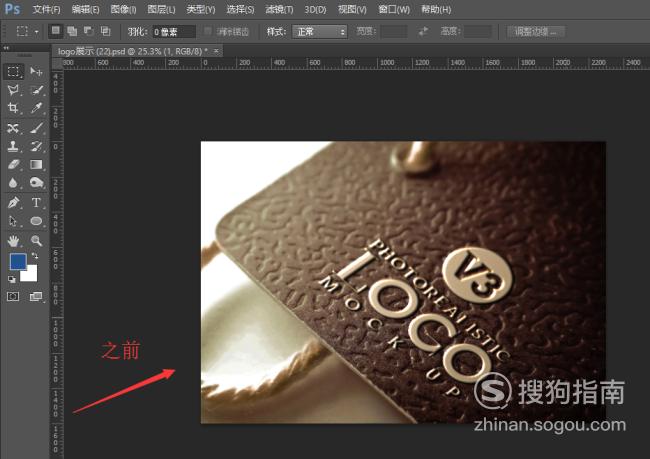Select the Crop tool
Viewport: 650px width, 459px height.
click(x=13, y=108)
